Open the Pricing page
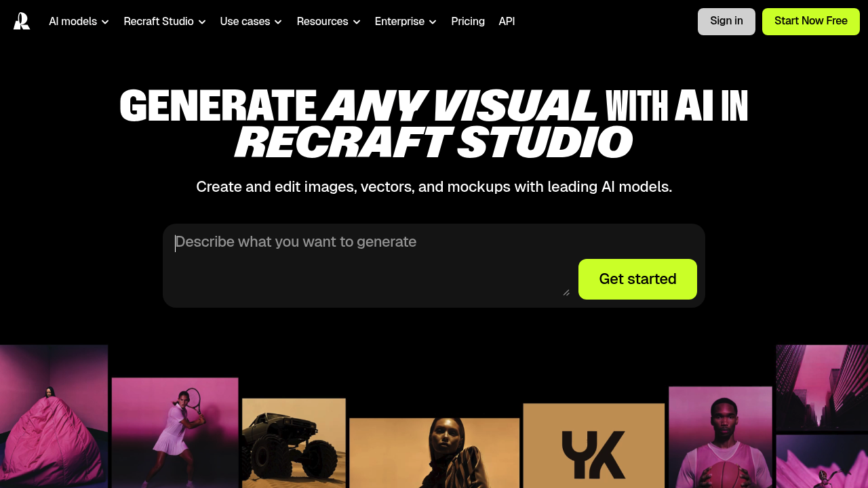 (x=468, y=22)
